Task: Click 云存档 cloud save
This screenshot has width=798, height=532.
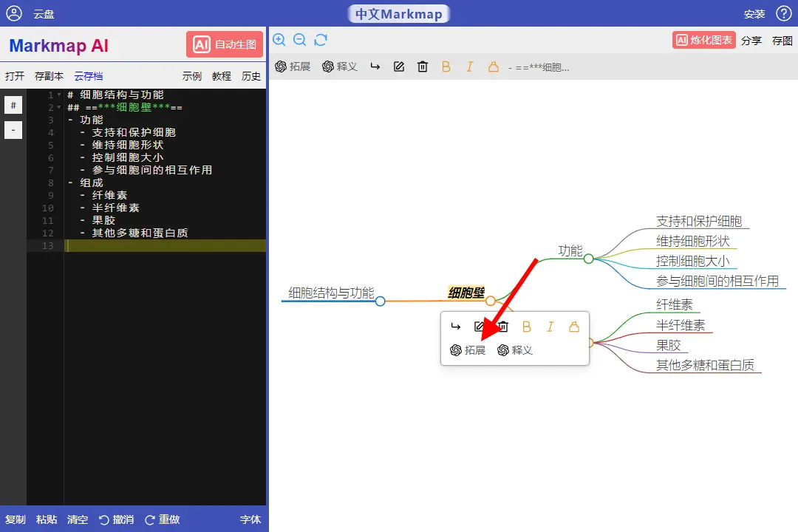Action: click(89, 76)
